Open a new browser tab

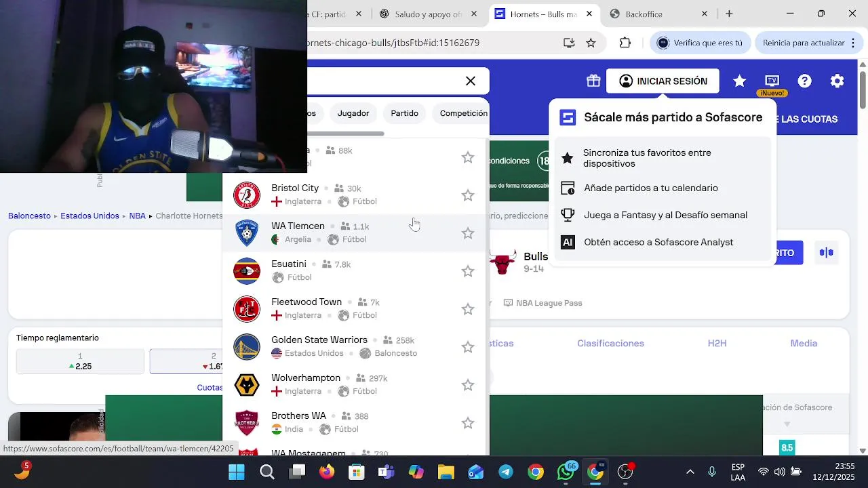coord(729,14)
